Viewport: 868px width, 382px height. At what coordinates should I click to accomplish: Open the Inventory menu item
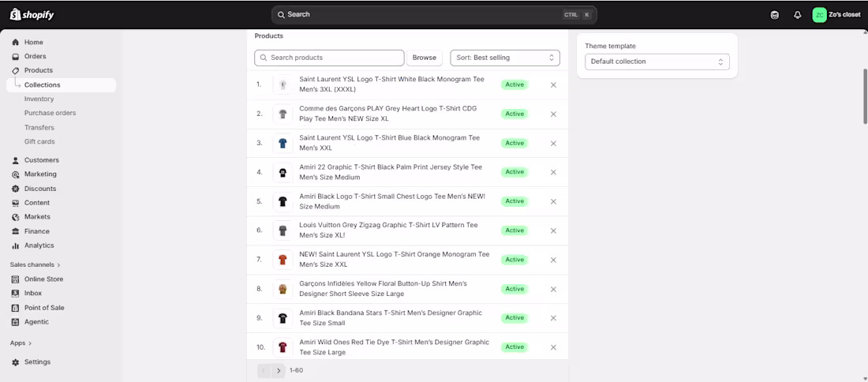click(39, 99)
